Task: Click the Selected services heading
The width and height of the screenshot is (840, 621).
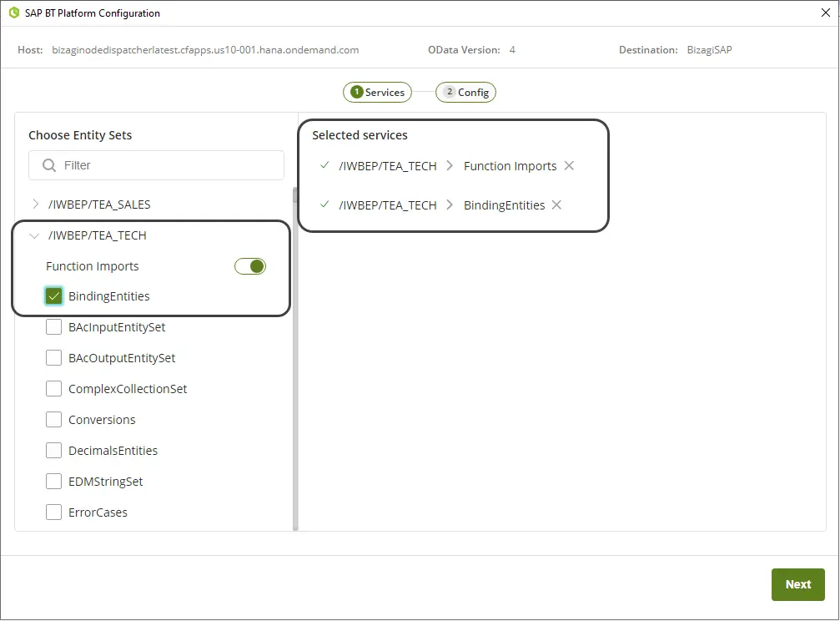Action: [x=360, y=135]
